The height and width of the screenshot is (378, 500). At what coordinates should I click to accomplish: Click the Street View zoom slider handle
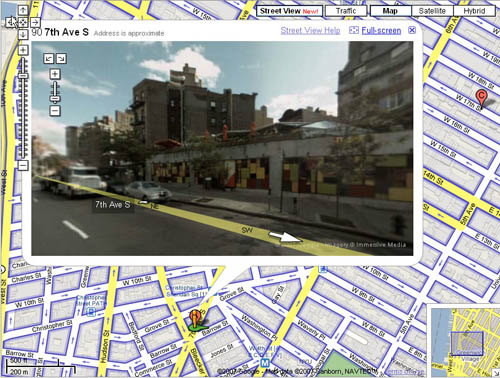click(55, 99)
